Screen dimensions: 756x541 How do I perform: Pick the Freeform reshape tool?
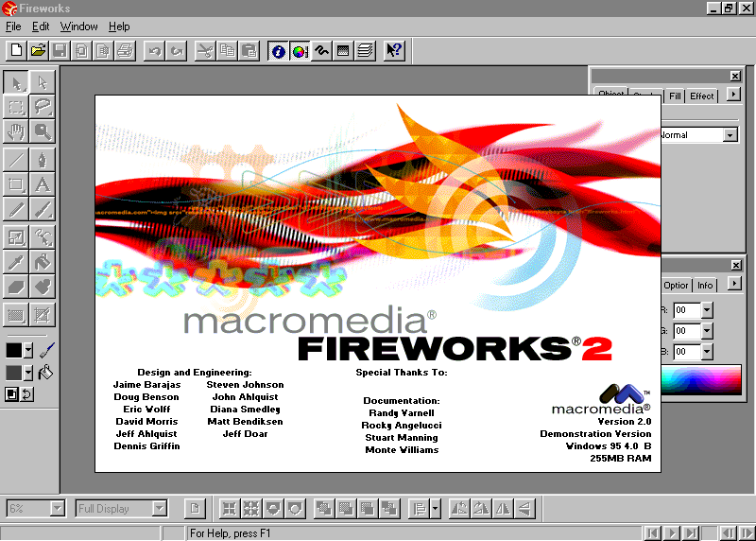click(43, 237)
